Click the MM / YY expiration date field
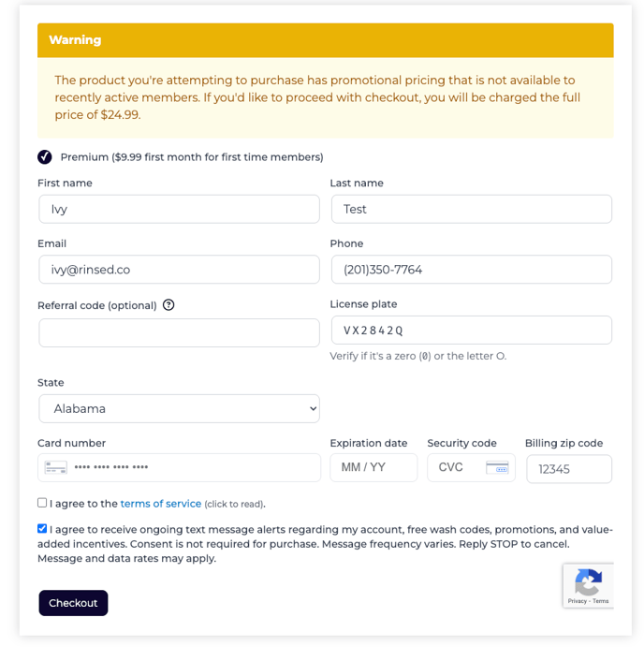 pos(373,467)
